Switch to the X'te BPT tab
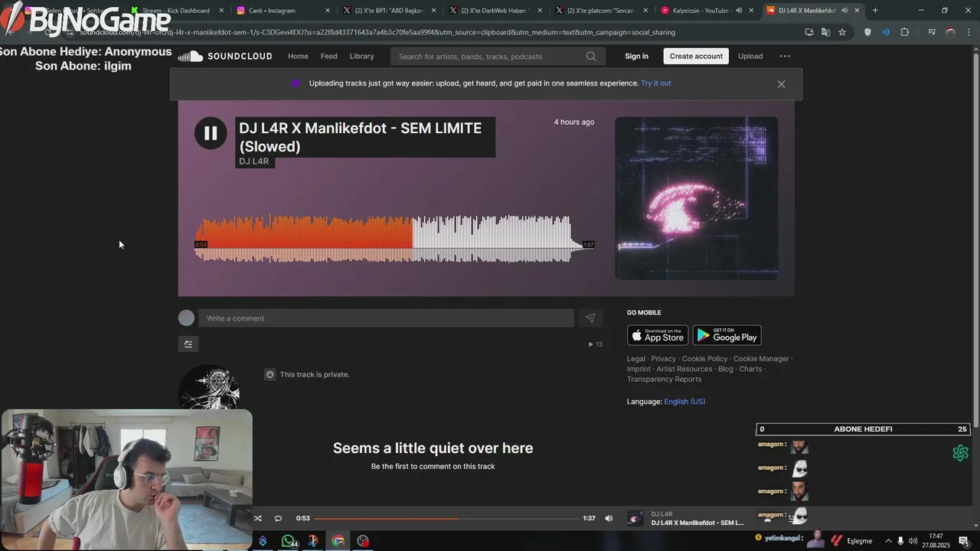 pos(389,11)
